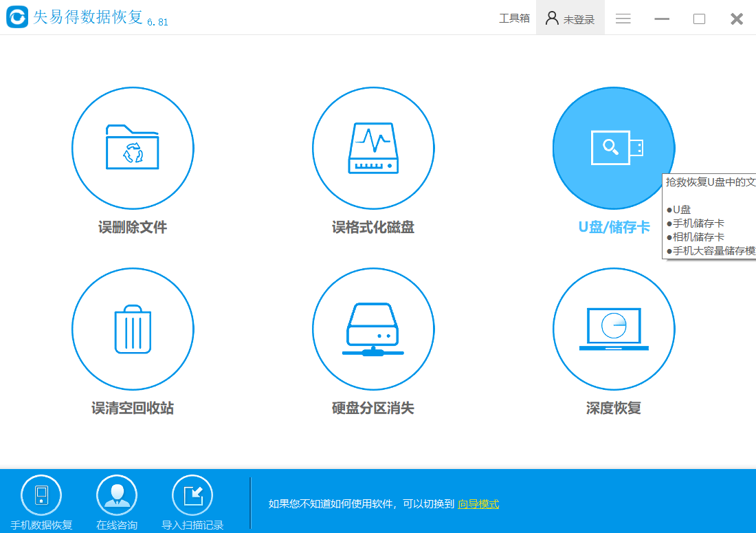Close the data recovery window
Image resolution: width=756 pixels, height=533 pixels.
(737, 19)
